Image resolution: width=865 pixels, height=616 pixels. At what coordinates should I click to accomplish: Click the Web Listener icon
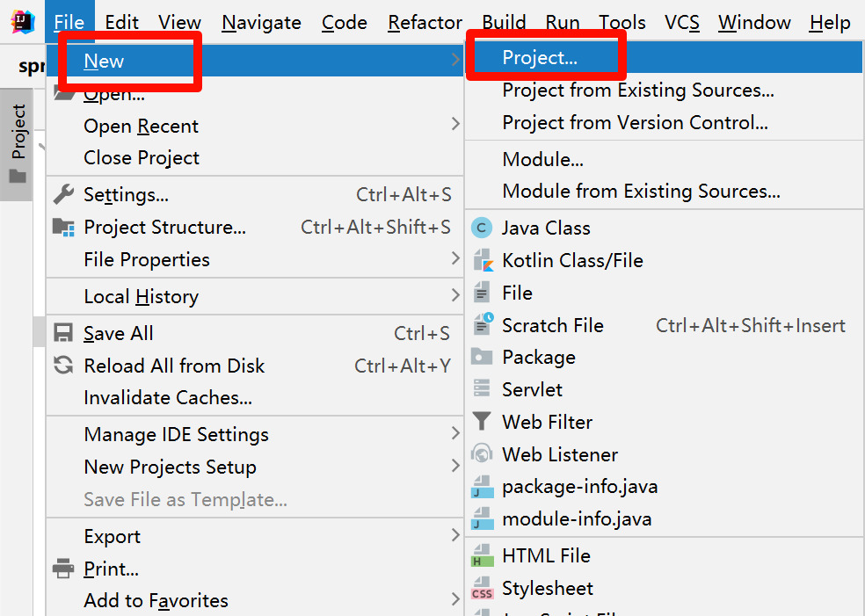[482, 454]
